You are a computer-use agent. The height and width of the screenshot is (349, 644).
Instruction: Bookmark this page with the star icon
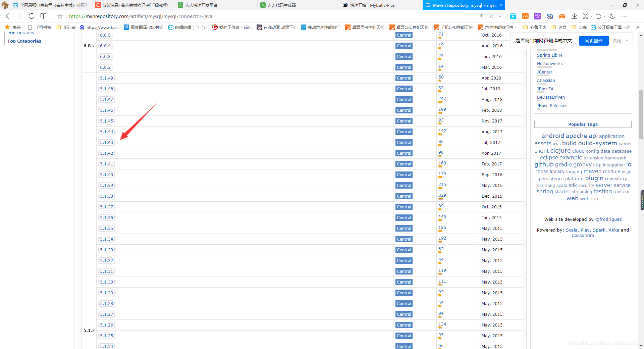[x=60, y=16]
